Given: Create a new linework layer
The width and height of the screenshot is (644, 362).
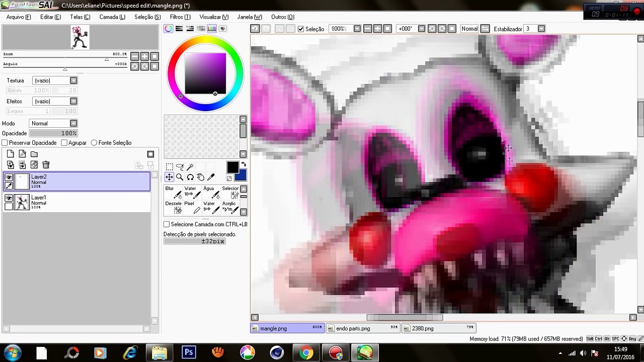Looking at the screenshot, I should point(22,154).
